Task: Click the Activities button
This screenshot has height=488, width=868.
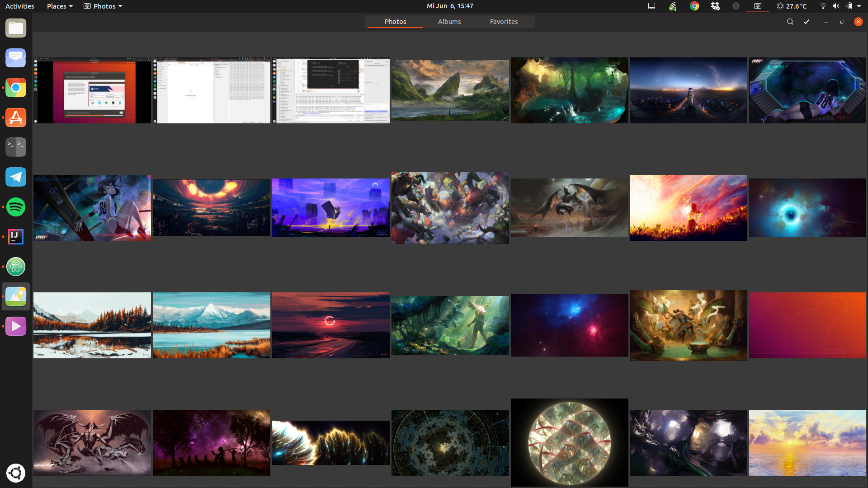Action: click(x=19, y=6)
